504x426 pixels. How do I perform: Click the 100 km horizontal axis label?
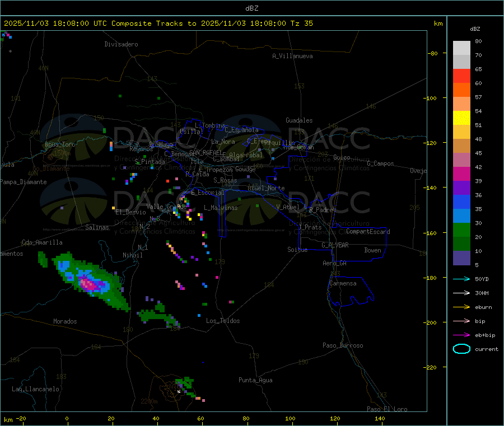click(290, 418)
